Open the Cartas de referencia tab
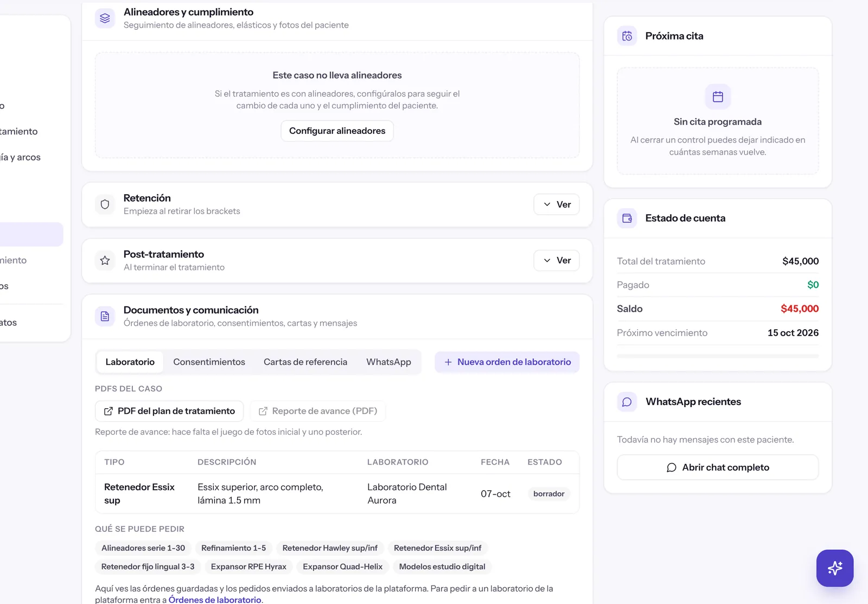Viewport: 868px width, 604px height. pyautogui.click(x=305, y=362)
